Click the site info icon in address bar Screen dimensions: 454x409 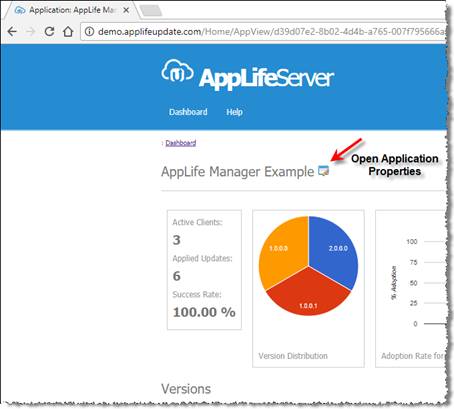89,32
